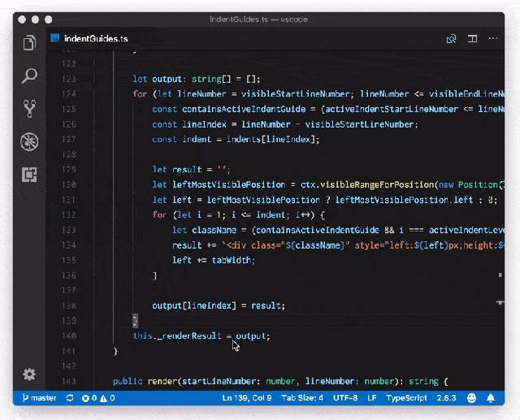Open the Extensions view
520x420 pixels.
29,175
